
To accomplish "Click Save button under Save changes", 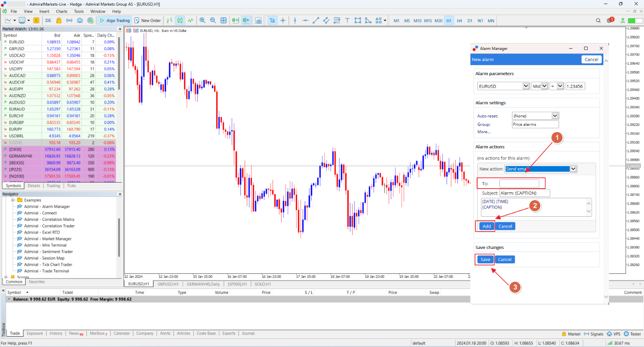I will pyautogui.click(x=485, y=260).
